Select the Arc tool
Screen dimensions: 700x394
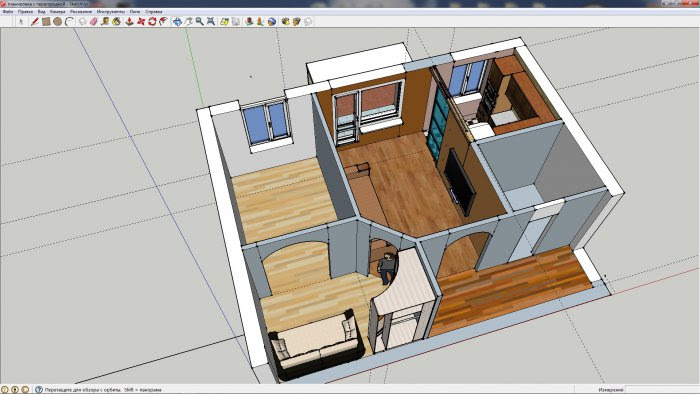click(x=69, y=21)
